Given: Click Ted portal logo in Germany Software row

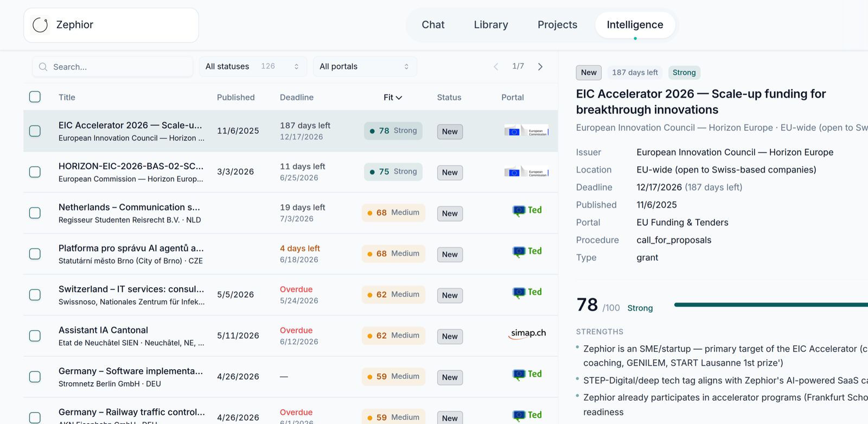Looking at the screenshot, I should coord(527,375).
